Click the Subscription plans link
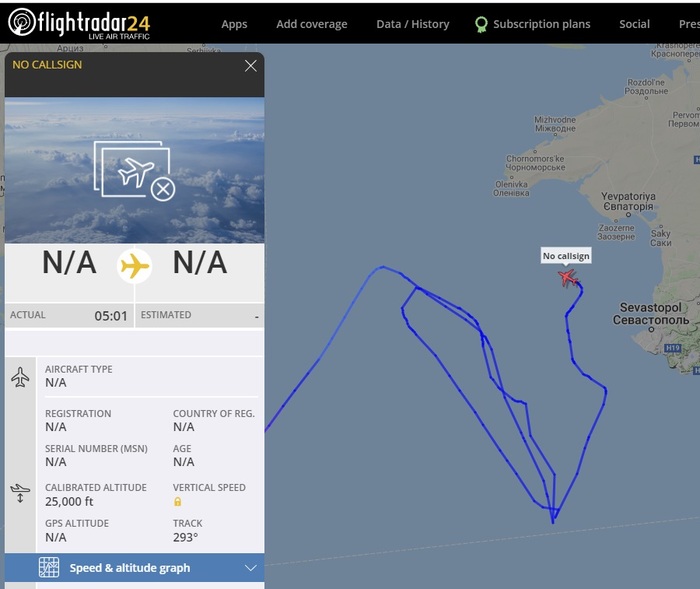 click(x=541, y=24)
